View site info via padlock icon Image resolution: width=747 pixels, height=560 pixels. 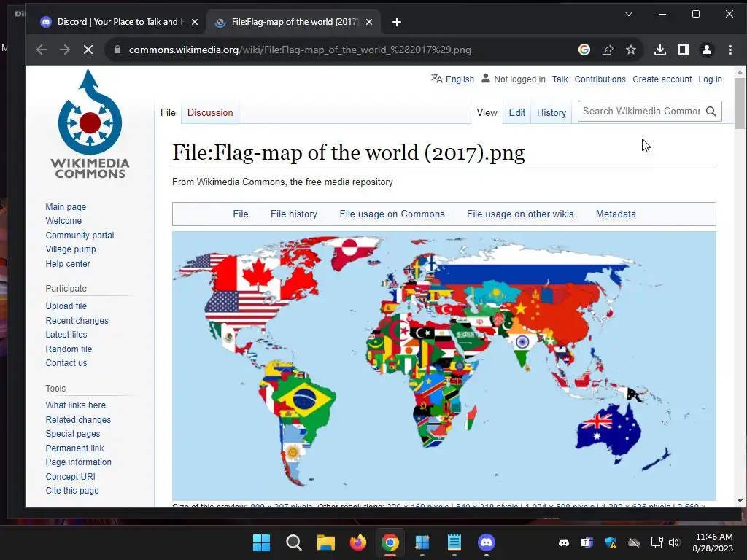[x=117, y=50]
